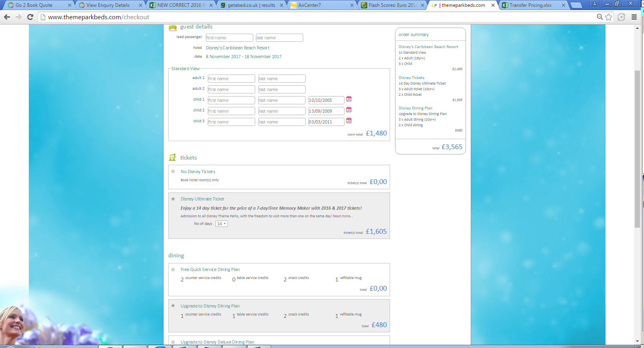Click the guest details bed icon

[173, 27]
